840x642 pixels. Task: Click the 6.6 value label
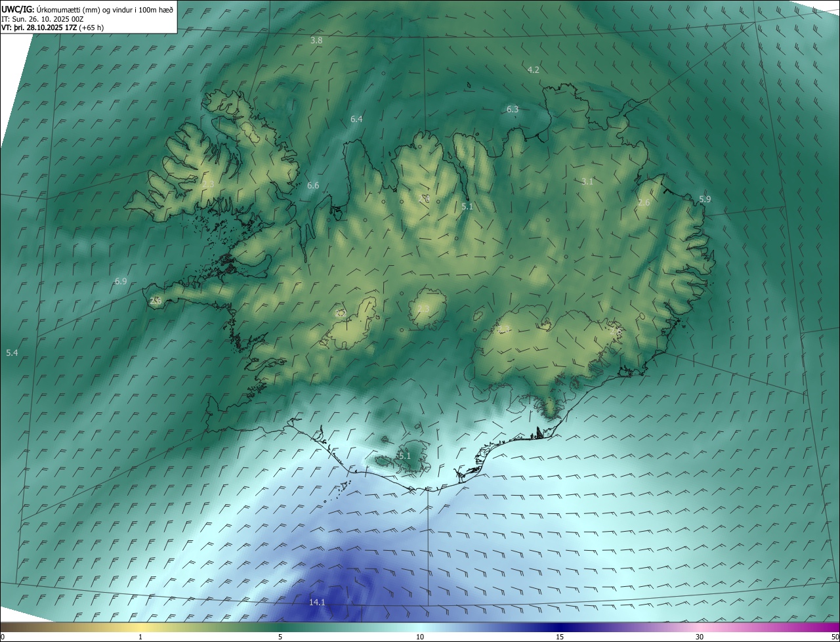pos(313,186)
